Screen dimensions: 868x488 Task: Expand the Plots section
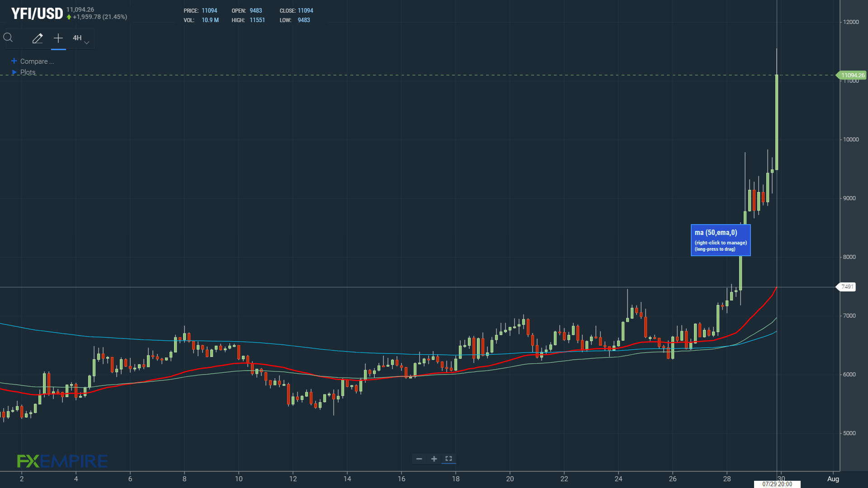click(x=14, y=72)
